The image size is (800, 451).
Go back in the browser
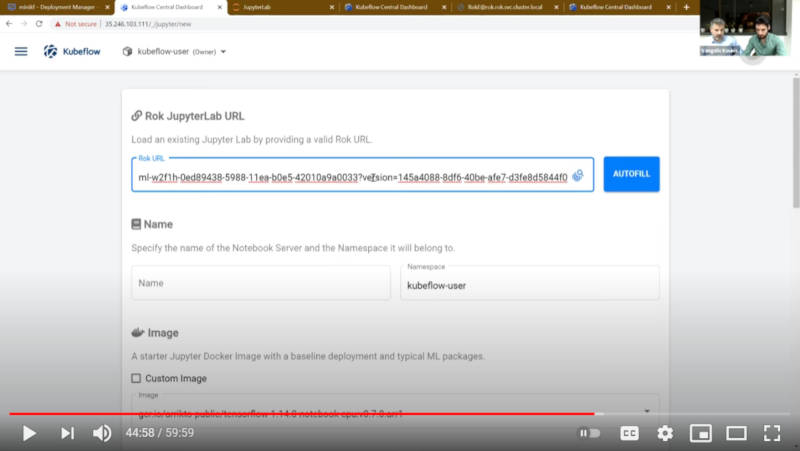9,24
